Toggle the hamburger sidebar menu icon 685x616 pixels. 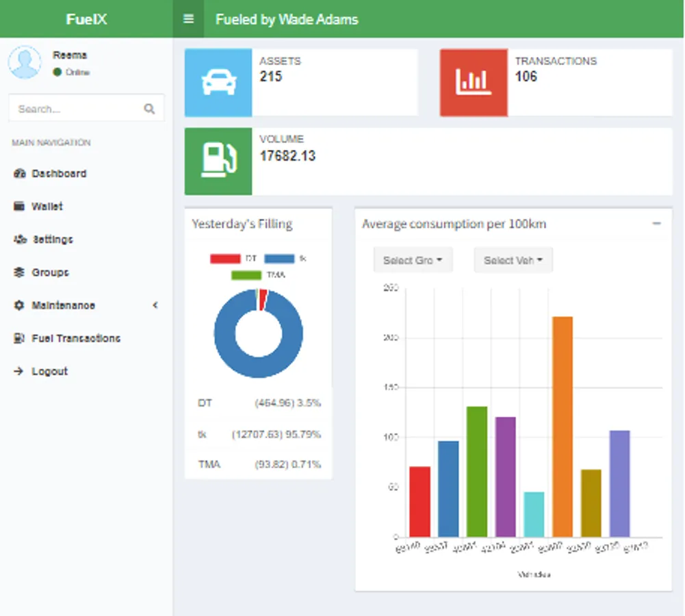click(188, 18)
